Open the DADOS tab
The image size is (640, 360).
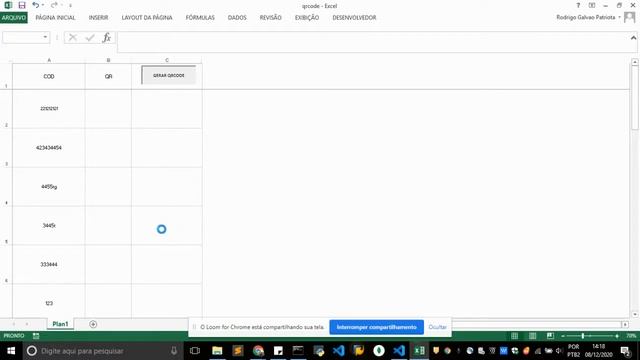[x=237, y=18]
